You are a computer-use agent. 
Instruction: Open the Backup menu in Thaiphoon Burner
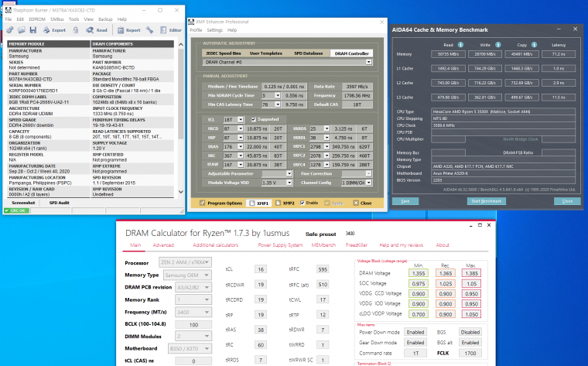(x=105, y=19)
